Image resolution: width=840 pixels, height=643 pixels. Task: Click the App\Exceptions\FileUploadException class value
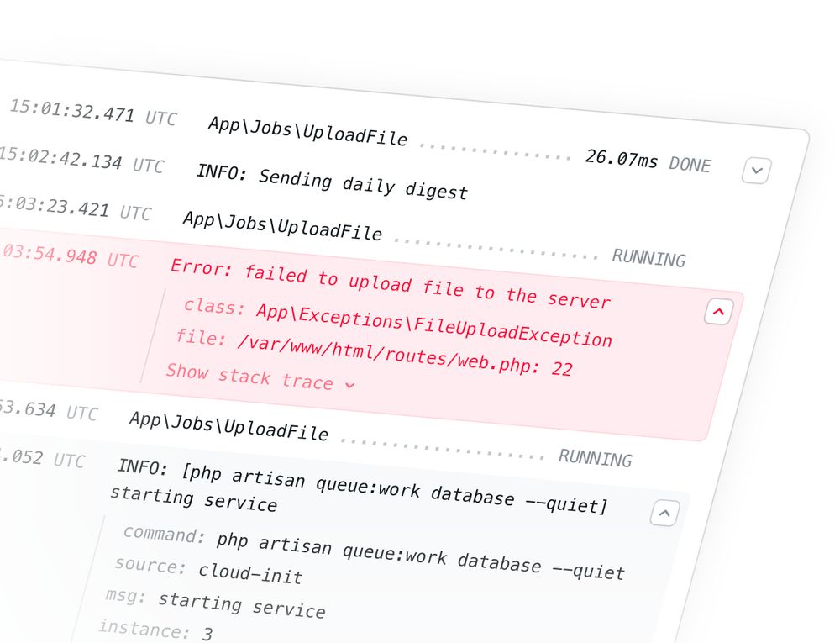click(434, 326)
